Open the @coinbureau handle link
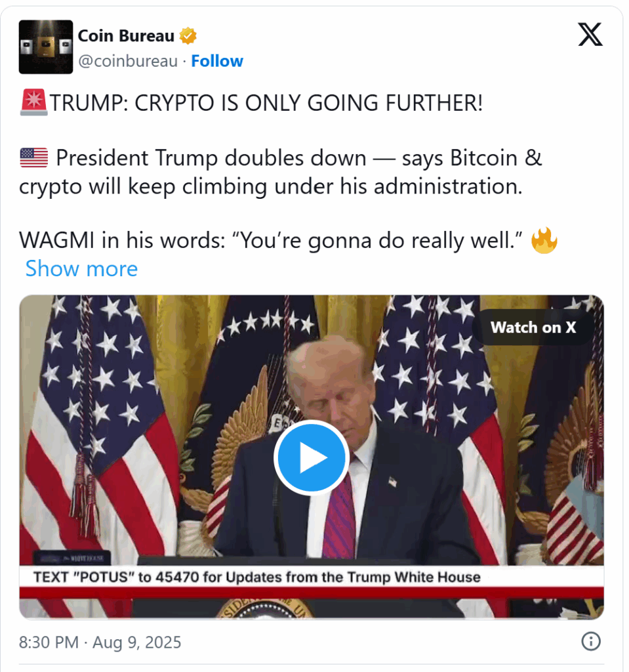Viewport: 629px width, 672px height. pos(128,61)
